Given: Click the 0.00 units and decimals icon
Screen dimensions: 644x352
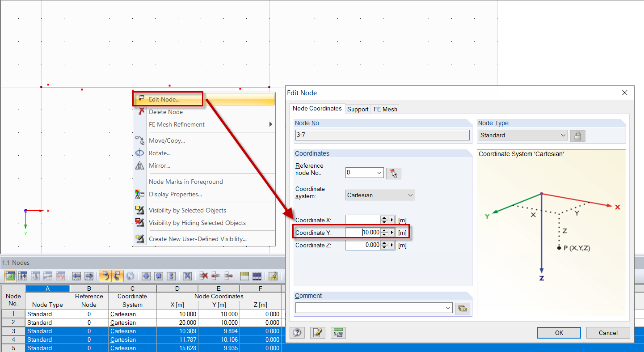Looking at the screenshot, I should coord(338,333).
